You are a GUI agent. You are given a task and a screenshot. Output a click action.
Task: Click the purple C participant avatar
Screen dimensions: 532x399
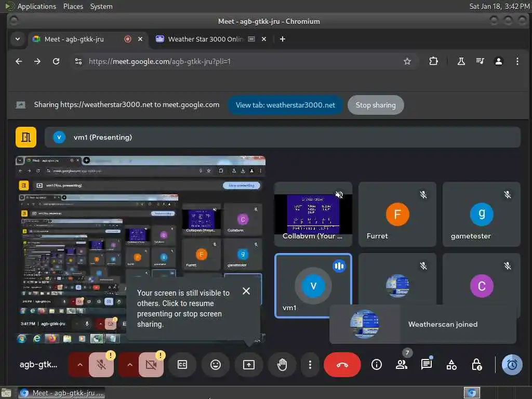[482, 286]
